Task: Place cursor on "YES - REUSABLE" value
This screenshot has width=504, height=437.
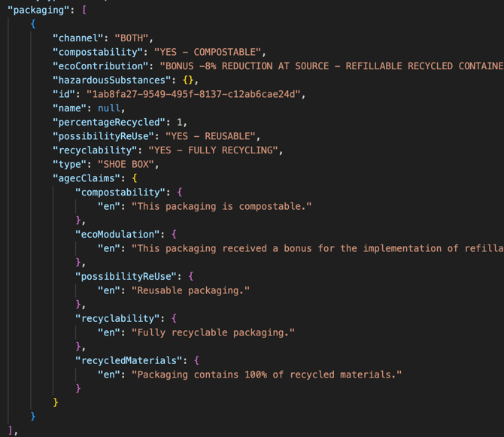Action: coord(211,136)
